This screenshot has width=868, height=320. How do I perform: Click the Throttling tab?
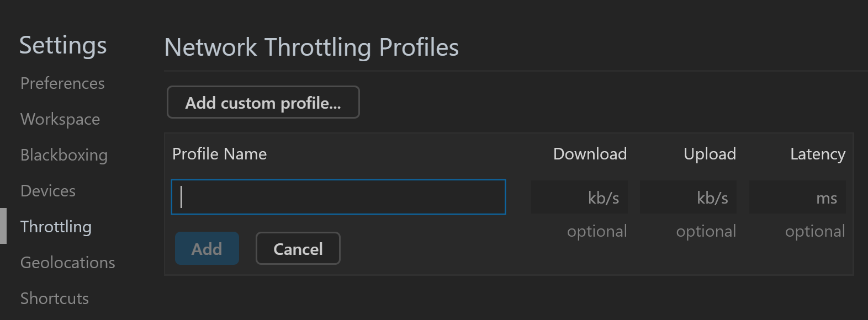click(x=56, y=227)
